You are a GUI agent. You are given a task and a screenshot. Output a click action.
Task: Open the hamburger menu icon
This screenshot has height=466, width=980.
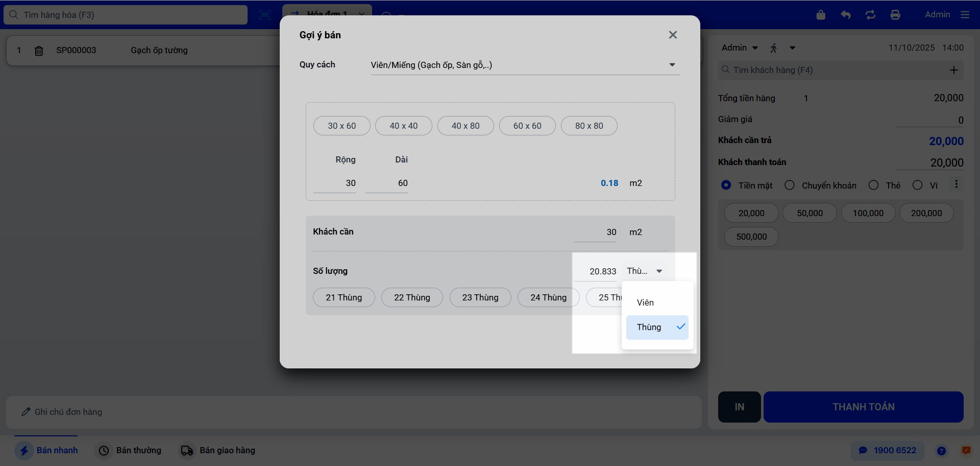[965, 15]
